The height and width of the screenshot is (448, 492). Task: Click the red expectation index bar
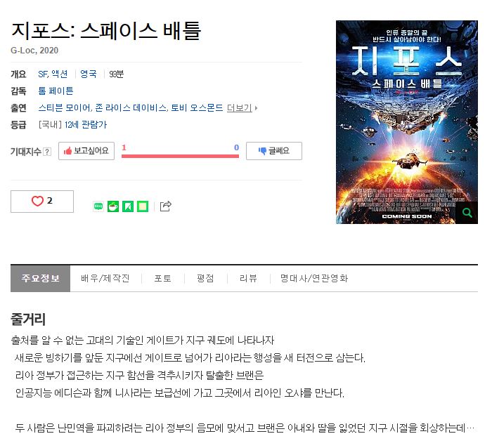coord(180,156)
